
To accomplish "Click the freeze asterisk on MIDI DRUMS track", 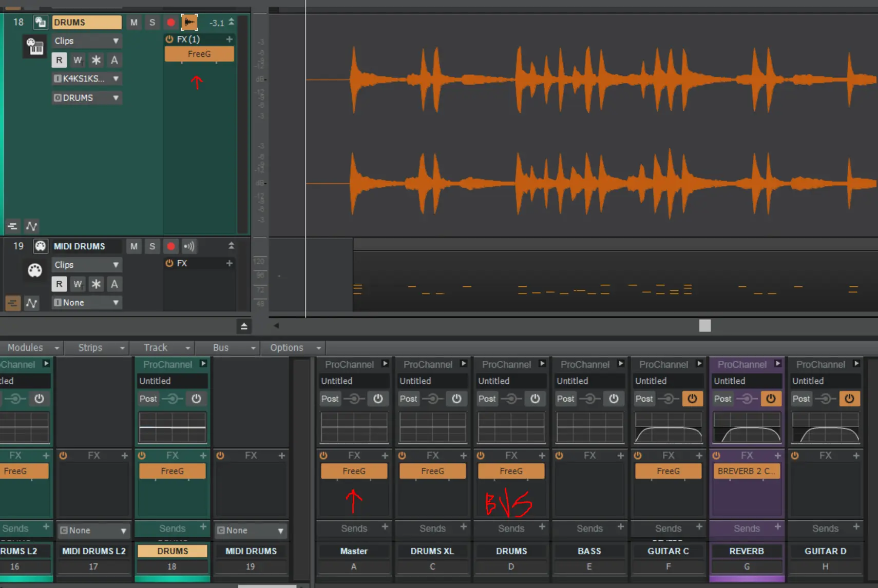I will (x=96, y=284).
